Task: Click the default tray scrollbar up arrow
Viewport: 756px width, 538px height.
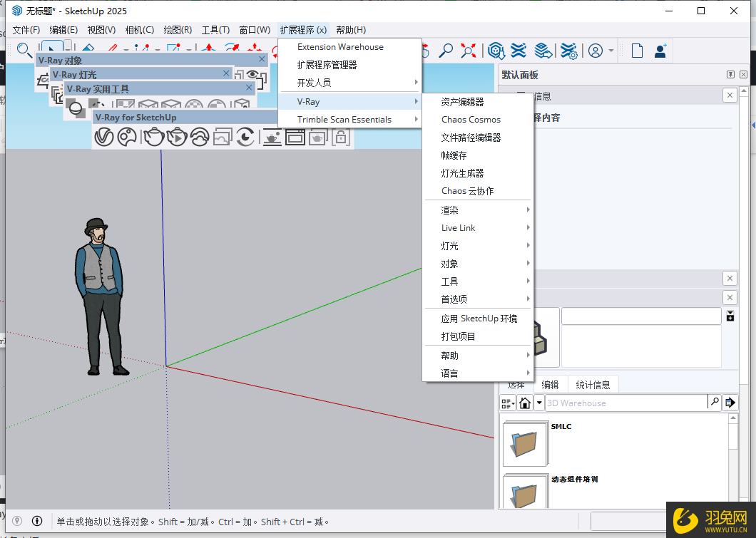Action: [x=743, y=90]
